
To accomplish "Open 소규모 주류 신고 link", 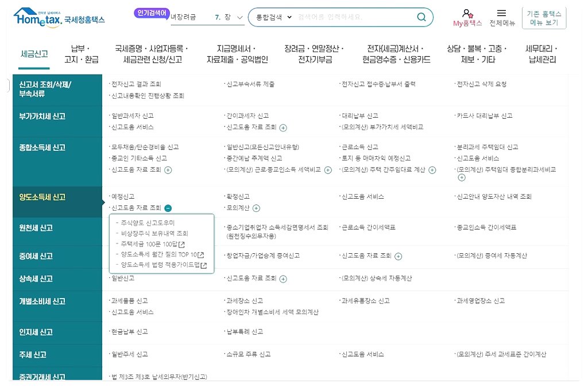I will pyautogui.click(x=248, y=354).
